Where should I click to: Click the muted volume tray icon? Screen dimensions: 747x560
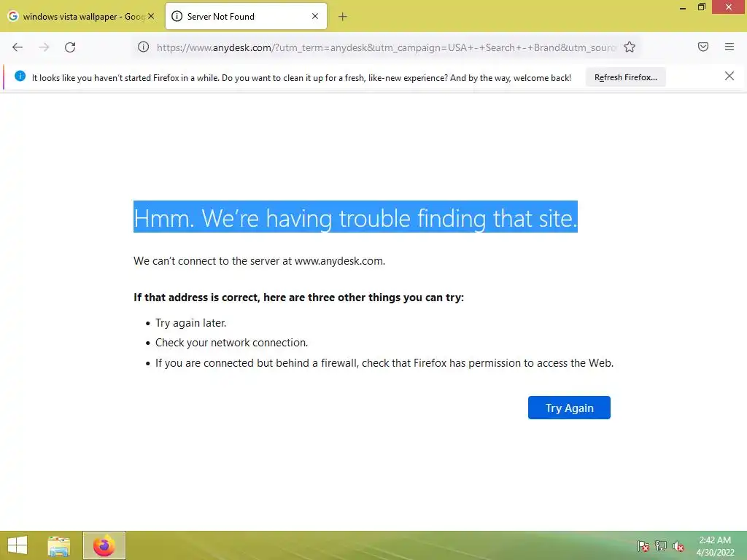pos(678,546)
